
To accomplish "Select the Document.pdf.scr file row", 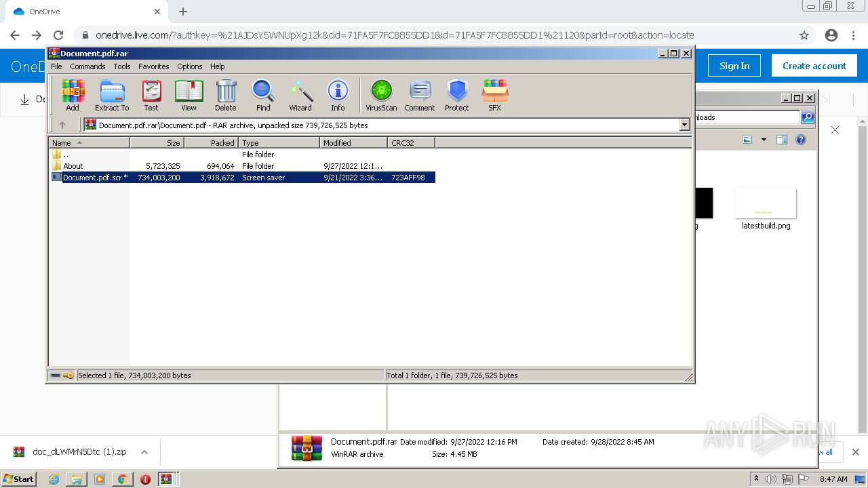I will (x=243, y=178).
